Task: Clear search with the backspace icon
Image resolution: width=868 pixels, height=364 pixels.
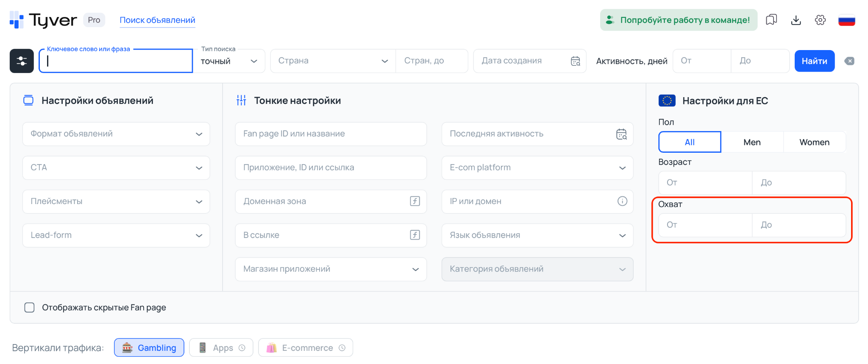Action: (x=849, y=61)
